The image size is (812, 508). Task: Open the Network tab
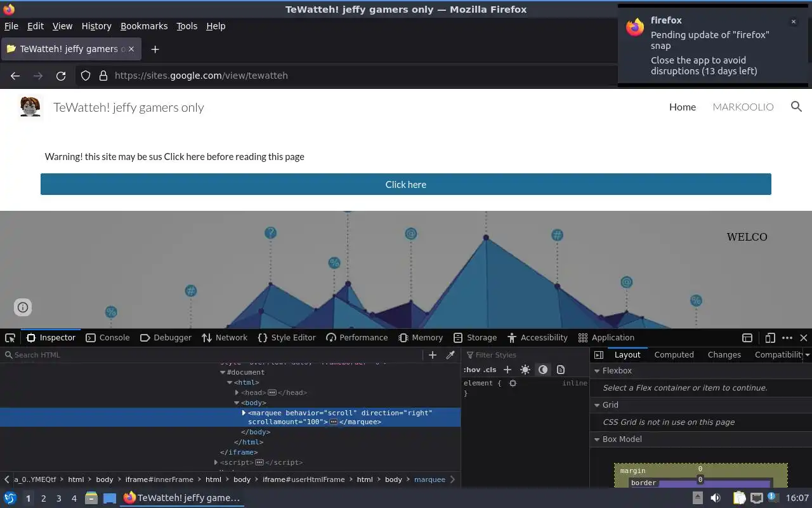[225, 338]
